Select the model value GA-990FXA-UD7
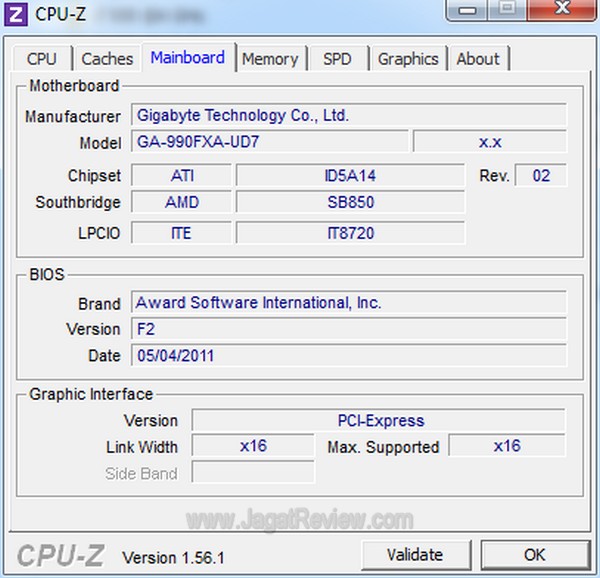The height and width of the screenshot is (578, 600). (x=270, y=142)
